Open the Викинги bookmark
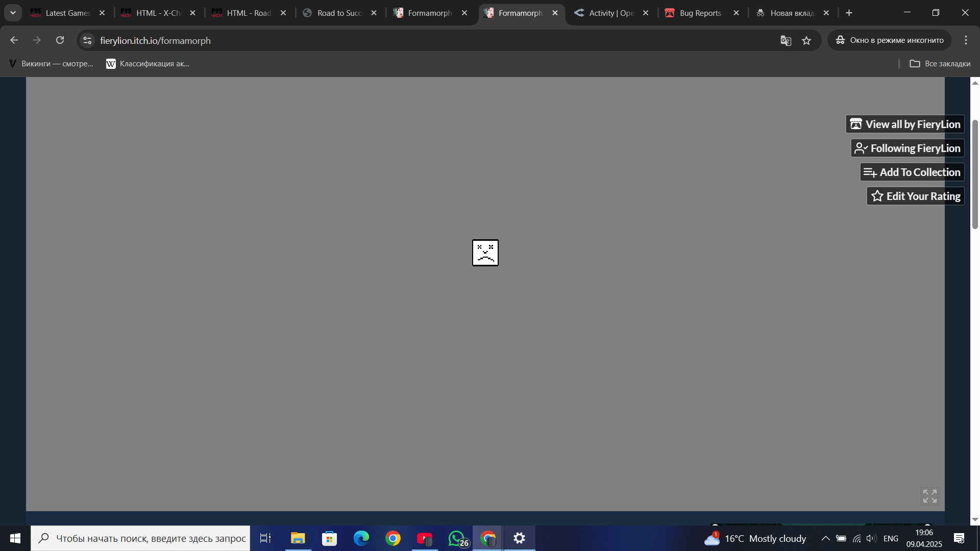 click(x=51, y=64)
